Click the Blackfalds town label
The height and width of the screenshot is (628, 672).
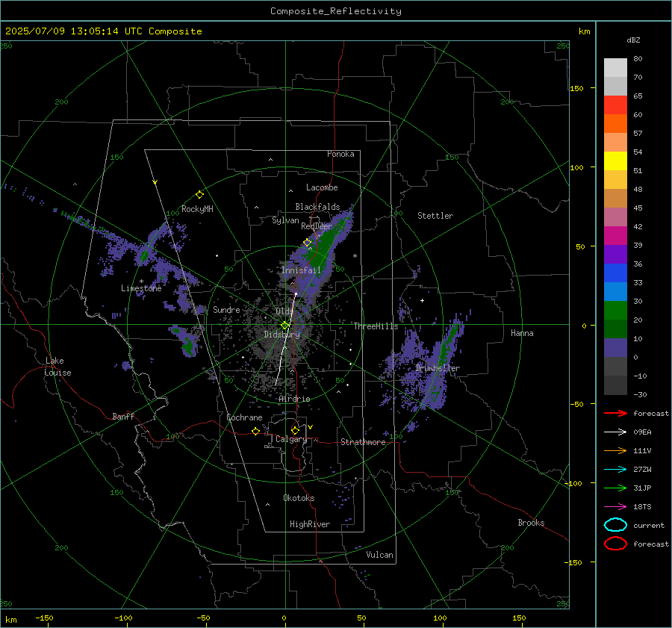[317, 207]
